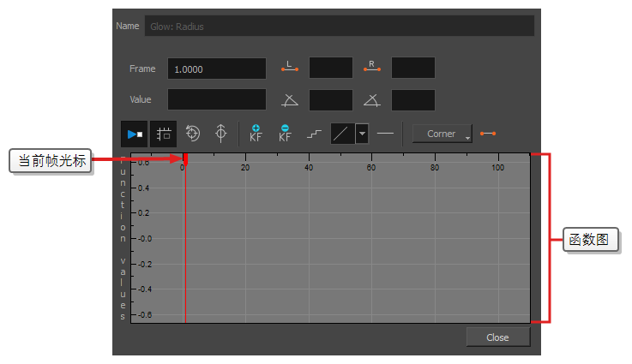The width and height of the screenshot is (632, 364).
Task: Click the add keyframe icon
Action: pyautogui.click(x=256, y=134)
